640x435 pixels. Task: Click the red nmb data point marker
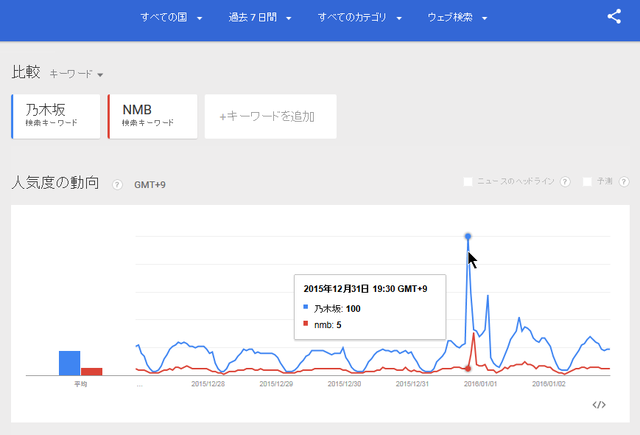click(x=468, y=368)
